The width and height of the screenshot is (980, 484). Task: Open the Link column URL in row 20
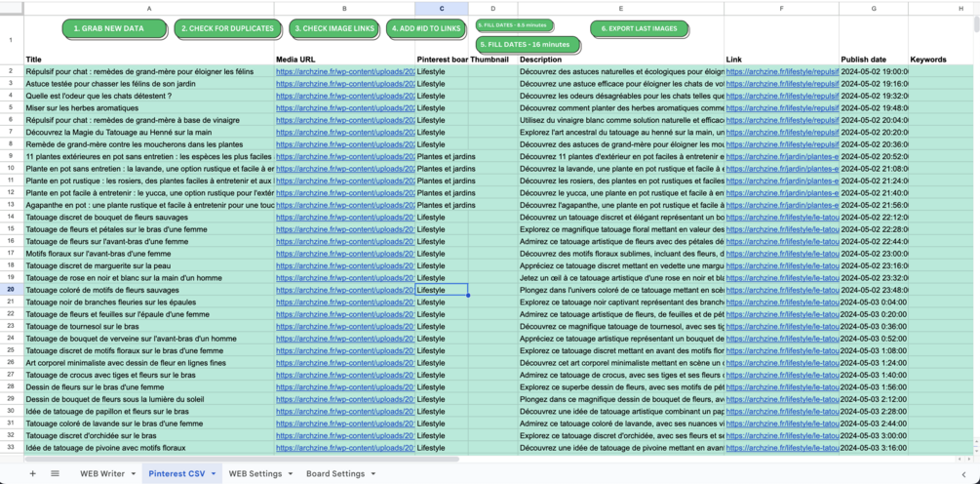point(782,290)
